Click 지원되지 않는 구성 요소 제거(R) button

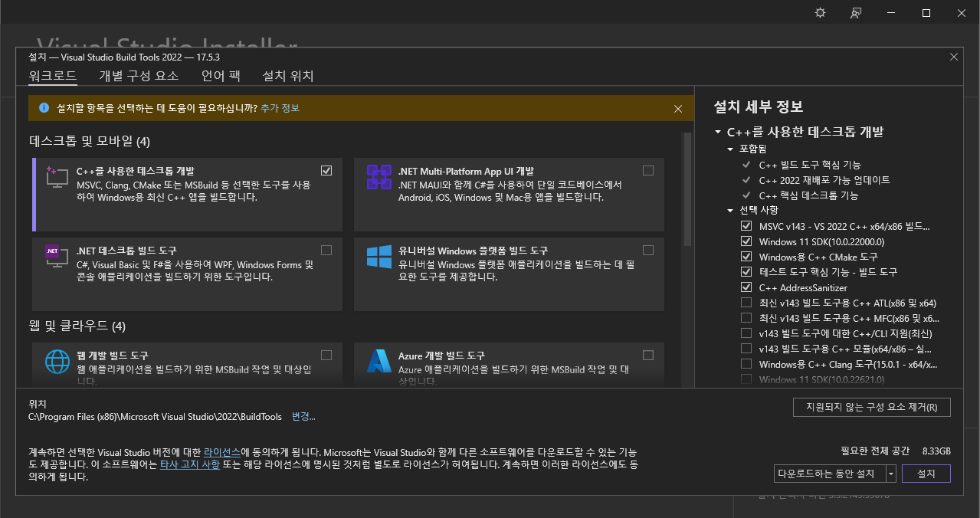(x=872, y=407)
